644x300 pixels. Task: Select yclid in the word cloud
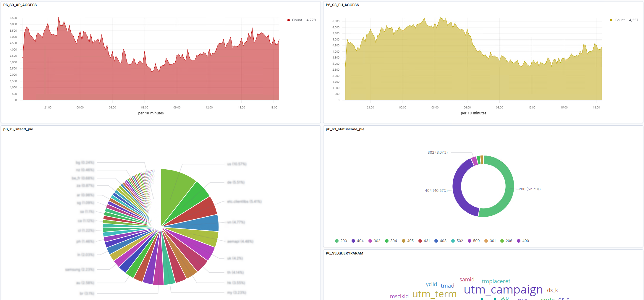(x=431, y=284)
